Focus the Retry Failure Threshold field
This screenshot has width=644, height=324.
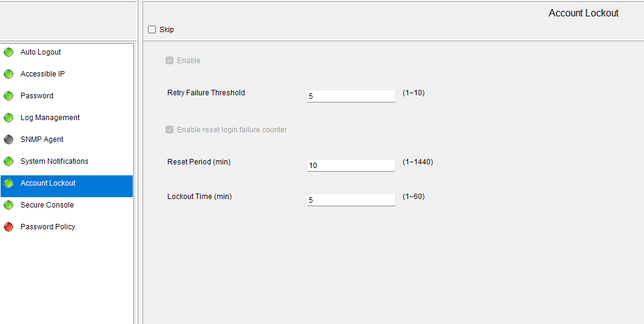pyautogui.click(x=351, y=96)
